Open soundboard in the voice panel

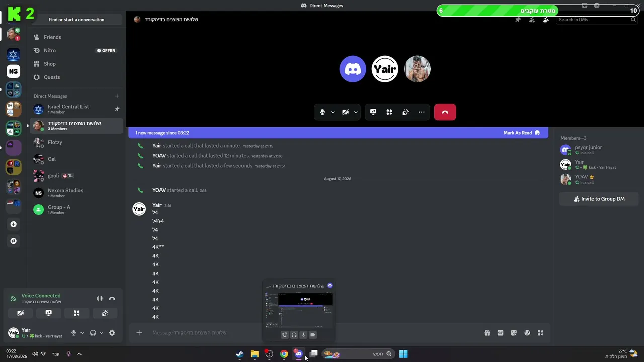105,313
